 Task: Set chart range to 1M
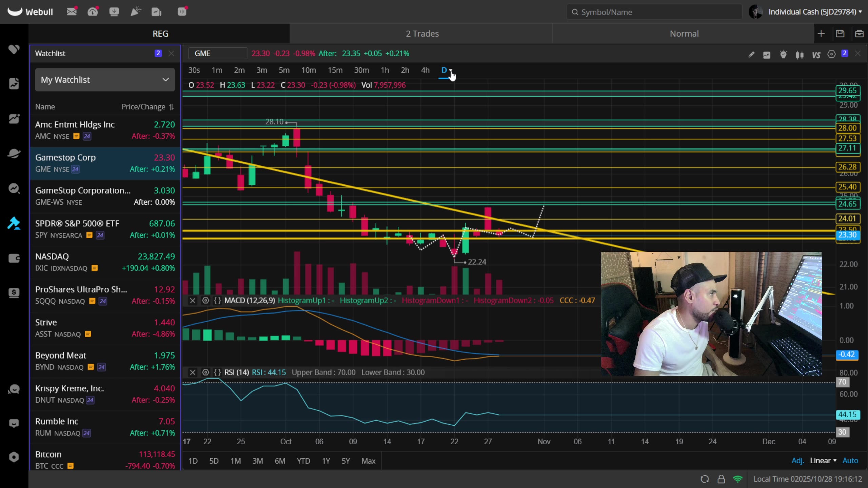point(236,461)
